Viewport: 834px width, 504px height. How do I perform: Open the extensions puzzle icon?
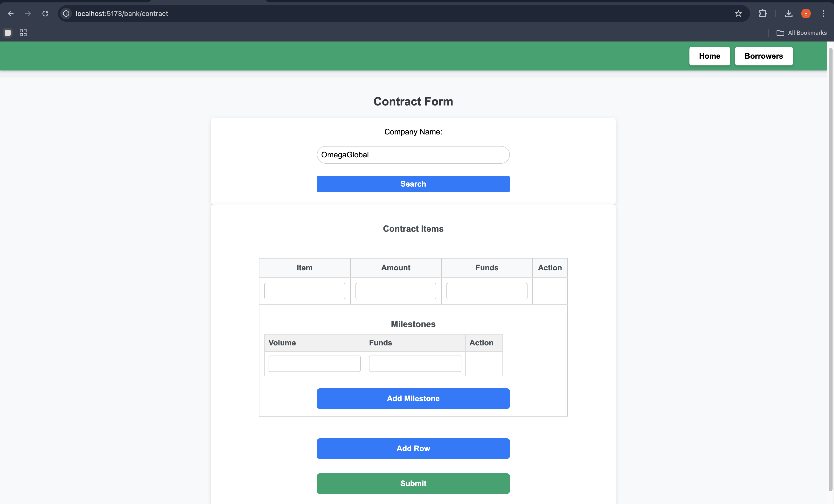click(x=763, y=14)
